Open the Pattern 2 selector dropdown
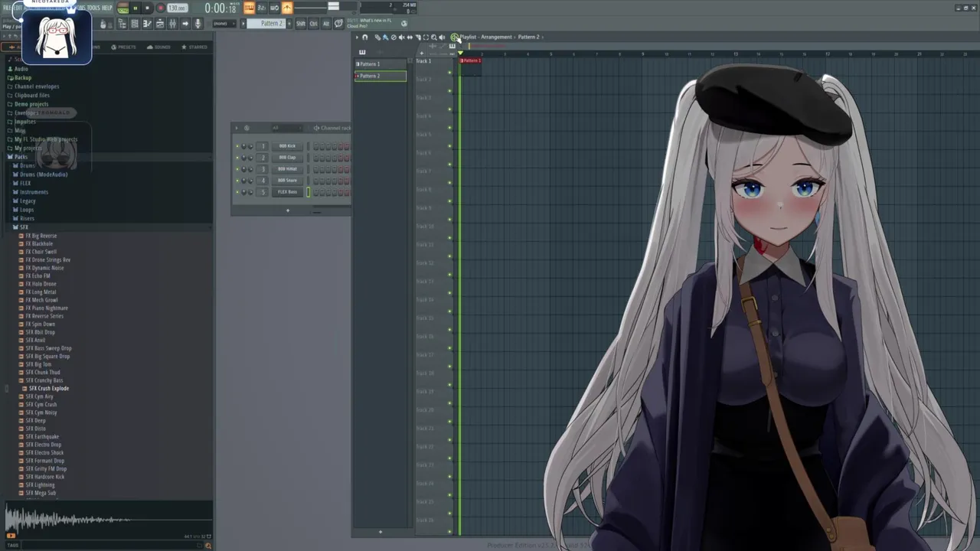The height and width of the screenshot is (551, 980). point(268,24)
